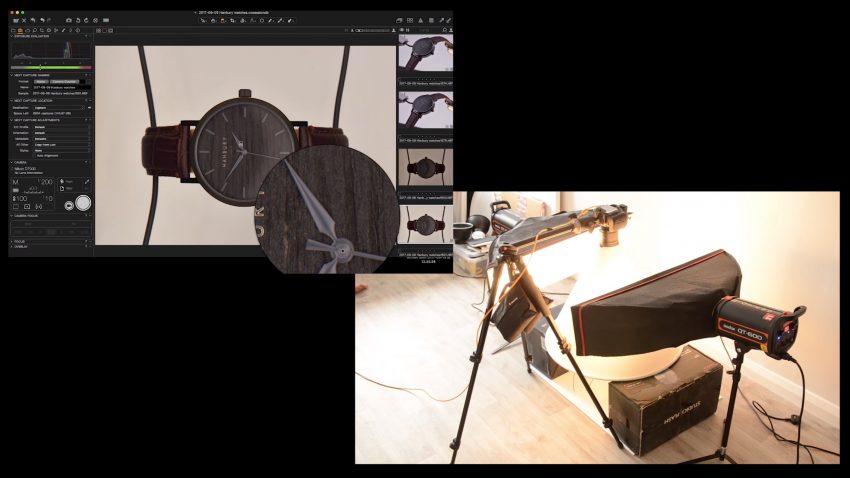Click the Import images icon in top toolbar
This screenshot has width=850, height=478.
pyautogui.click(x=16, y=21)
